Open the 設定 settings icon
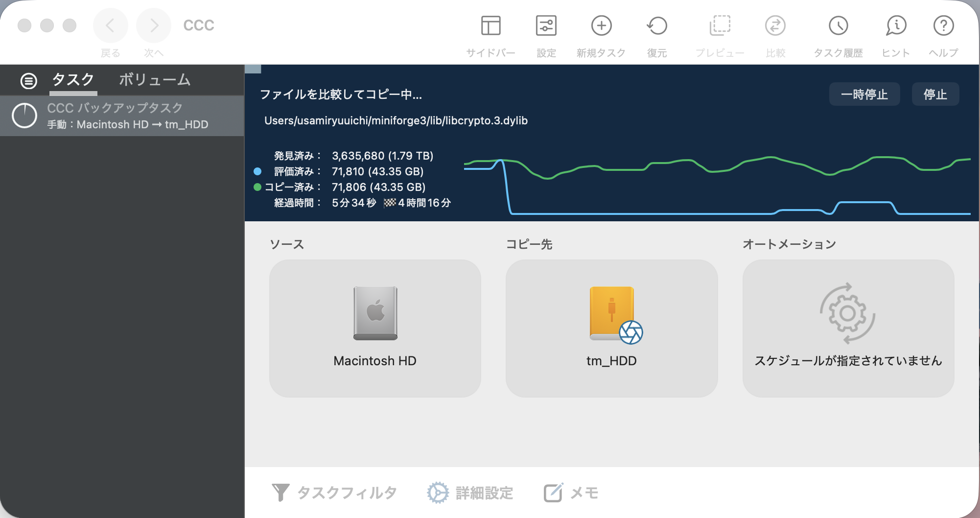This screenshot has width=980, height=518. [x=546, y=26]
